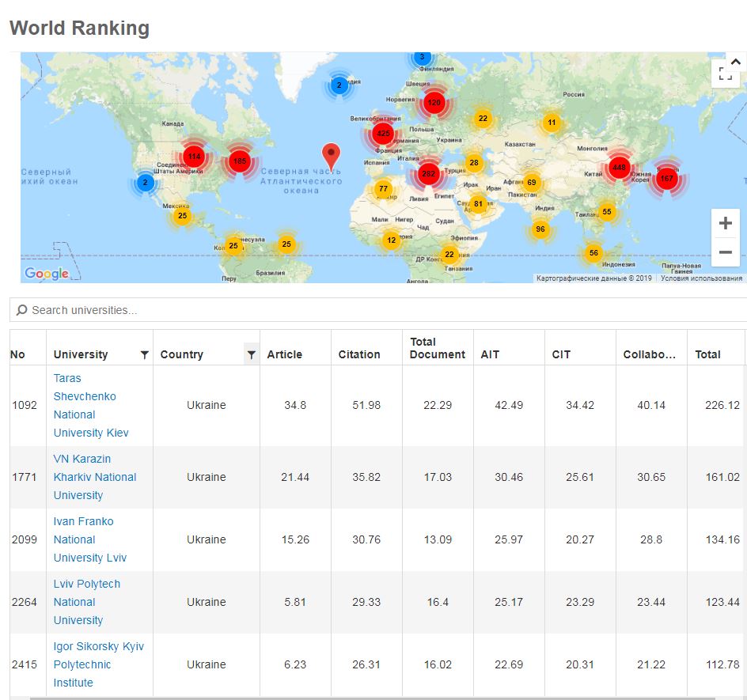This screenshot has width=747, height=700.
Task: Open the 12 cluster in West Africa
Action: pos(392,240)
